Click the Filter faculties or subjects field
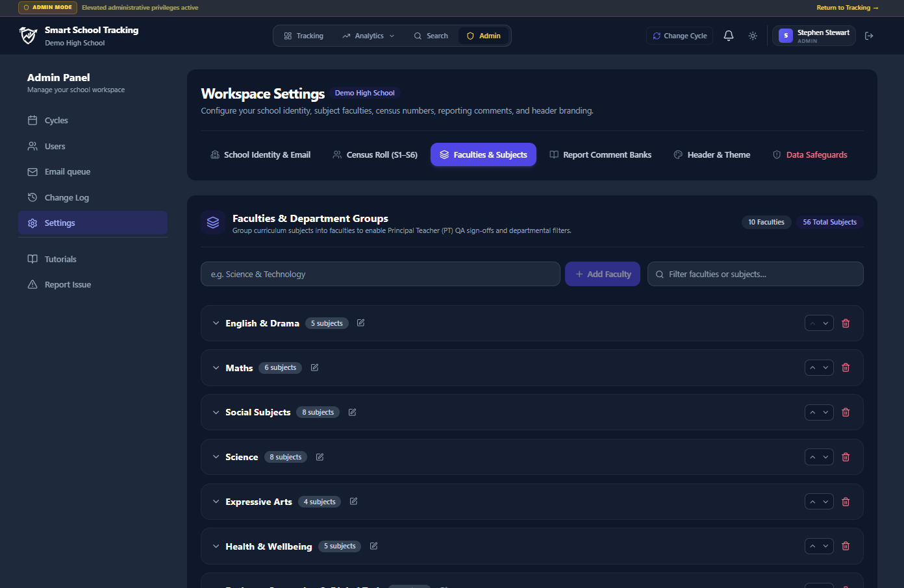The image size is (904, 588). point(755,274)
